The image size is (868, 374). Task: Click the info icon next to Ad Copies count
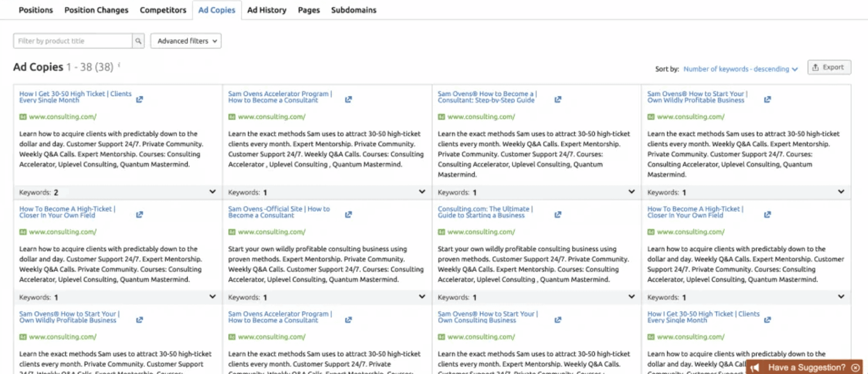click(x=119, y=65)
